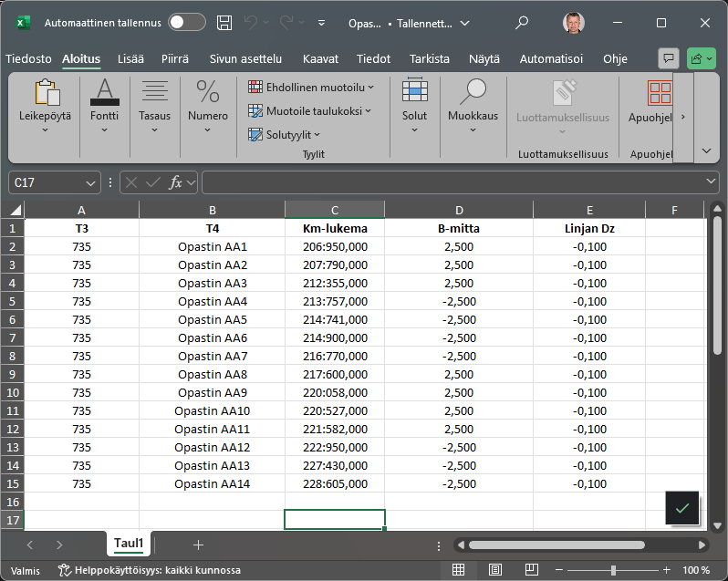Image resolution: width=728 pixels, height=581 pixels.
Task: Open the Fontti font group
Action: (x=104, y=106)
